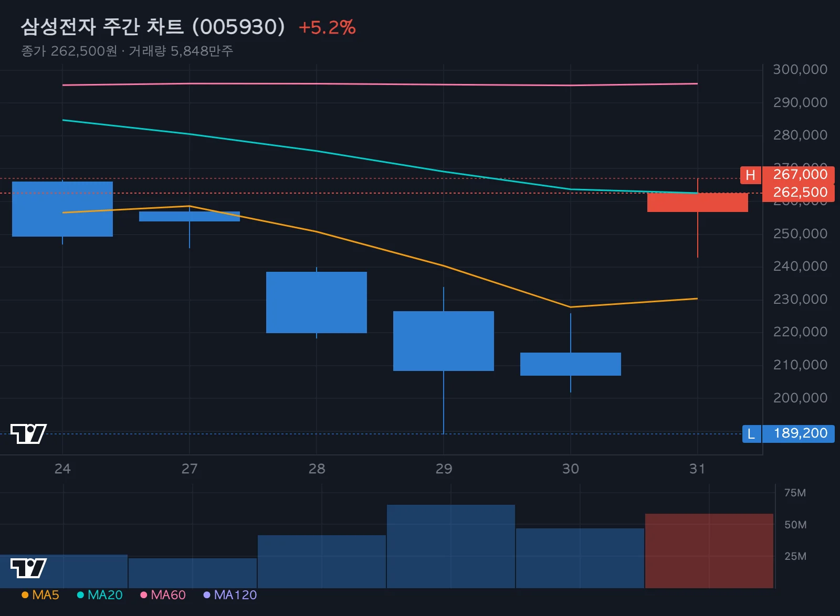Select the small blue candlestick for date 27

[x=190, y=216]
